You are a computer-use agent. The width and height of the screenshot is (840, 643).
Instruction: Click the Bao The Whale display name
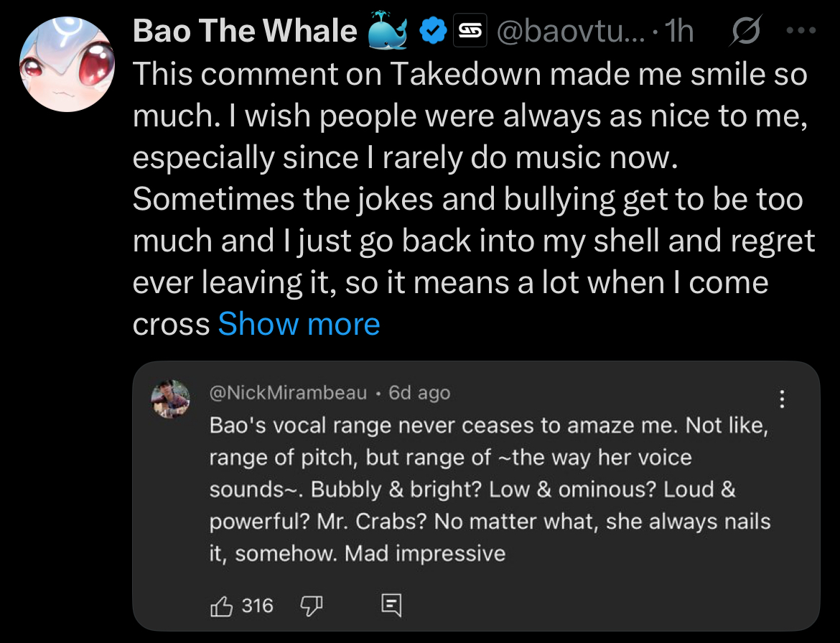(245, 32)
